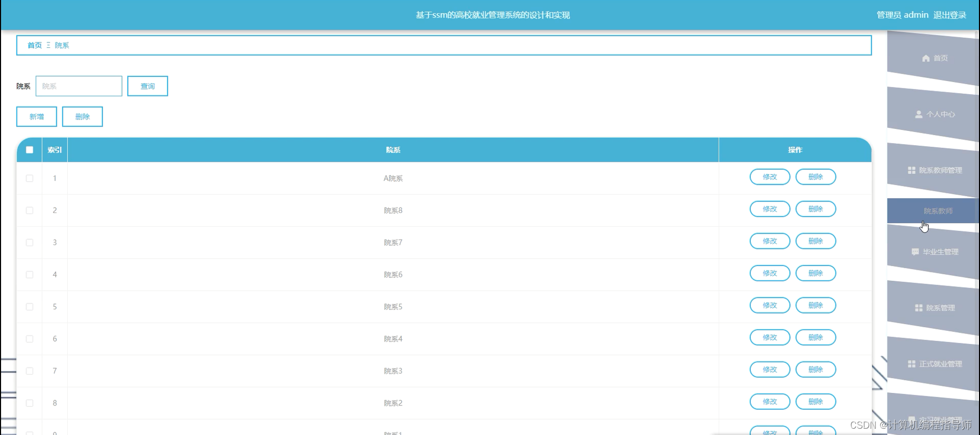Click 修改 for row 院系8
This screenshot has height=435, width=980.
click(770, 209)
